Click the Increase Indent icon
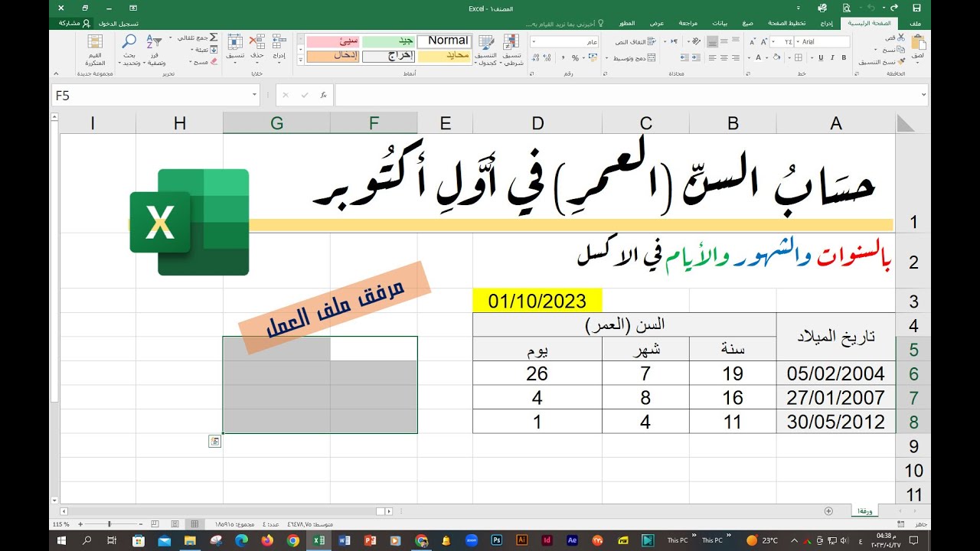This screenshot has width=980, height=551. (x=684, y=57)
